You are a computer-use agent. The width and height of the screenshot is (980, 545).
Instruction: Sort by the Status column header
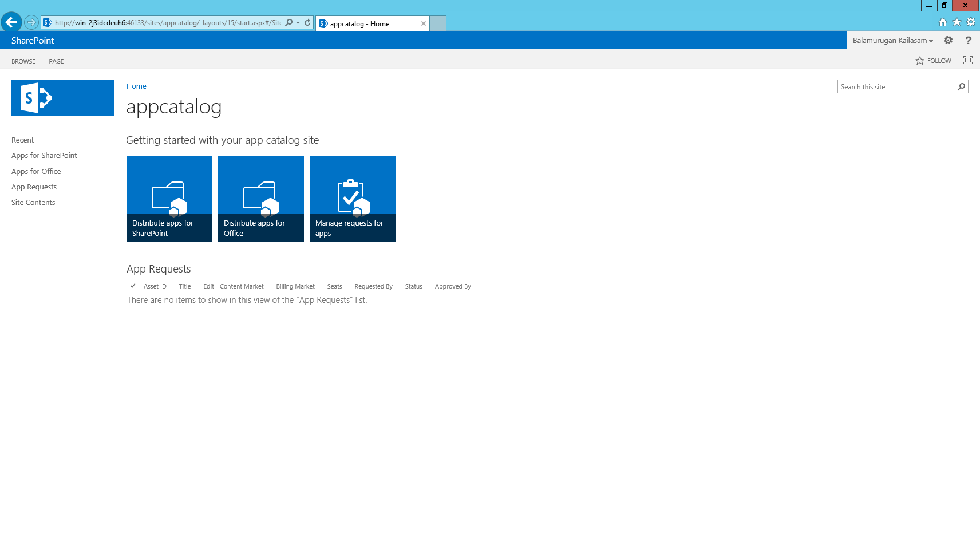point(414,287)
